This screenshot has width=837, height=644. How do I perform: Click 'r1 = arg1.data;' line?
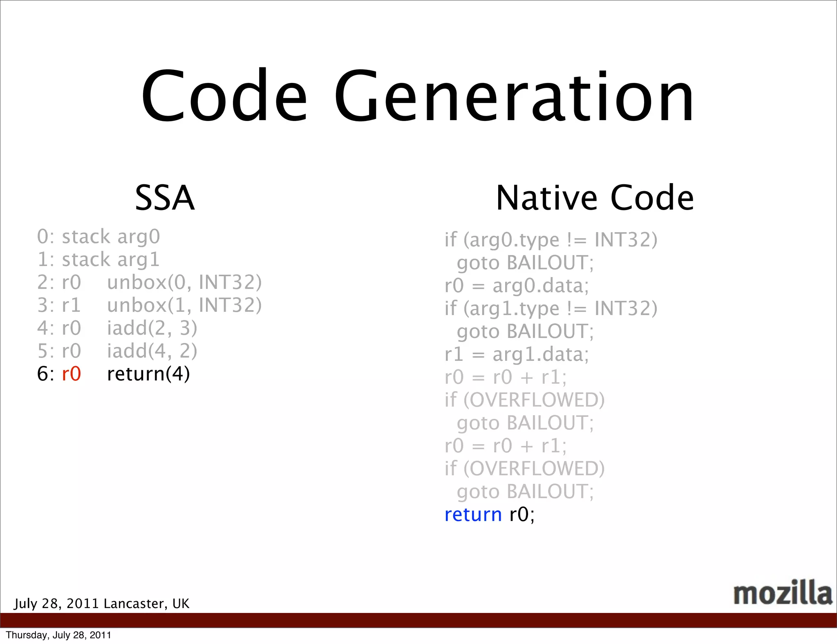click(517, 354)
